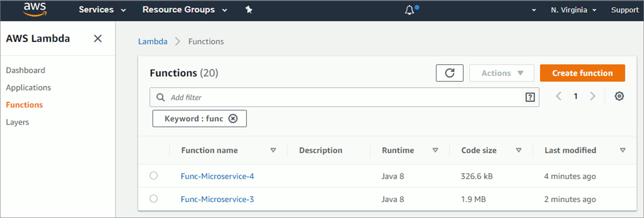This screenshot has height=218, width=644.
Task: Open the notifications bell icon
Action: click(409, 10)
